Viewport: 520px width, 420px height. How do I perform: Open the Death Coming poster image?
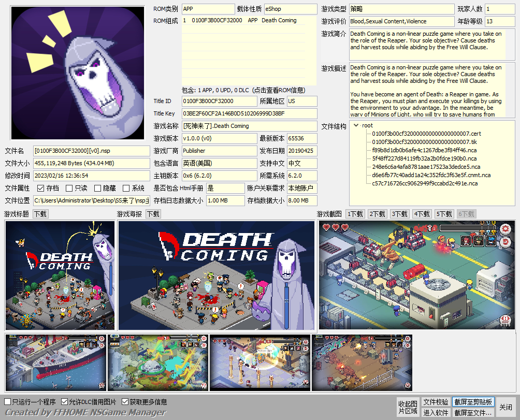click(216, 275)
